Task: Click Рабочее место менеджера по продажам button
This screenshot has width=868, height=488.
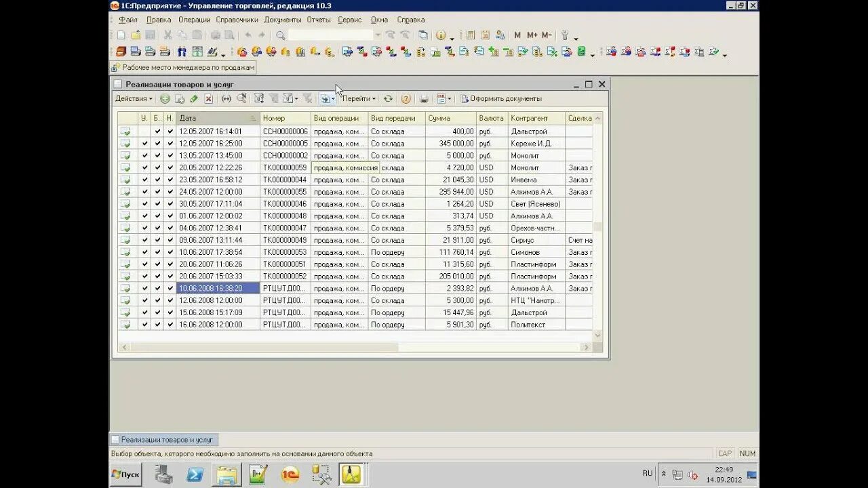Action: [x=183, y=68]
